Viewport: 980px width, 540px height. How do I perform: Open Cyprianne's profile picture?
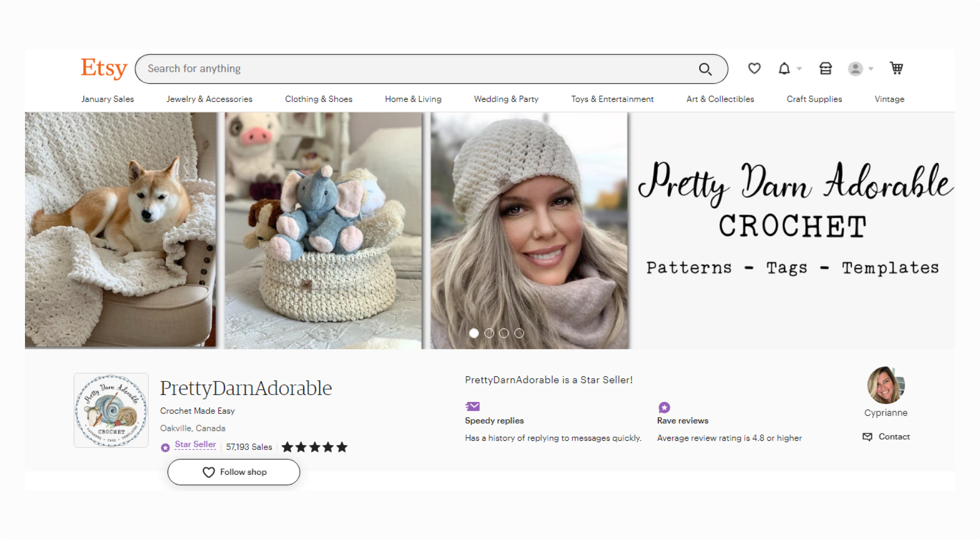click(885, 386)
